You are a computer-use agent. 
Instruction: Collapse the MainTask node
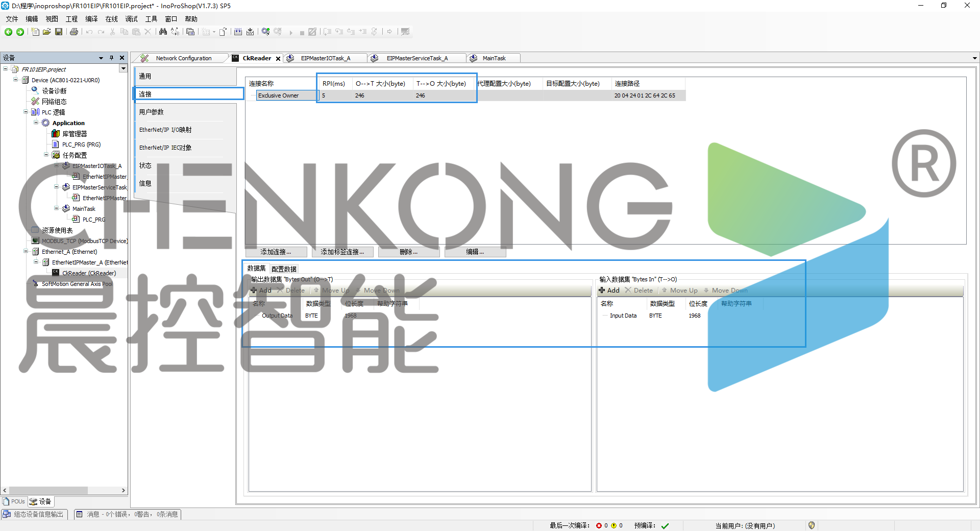57,208
